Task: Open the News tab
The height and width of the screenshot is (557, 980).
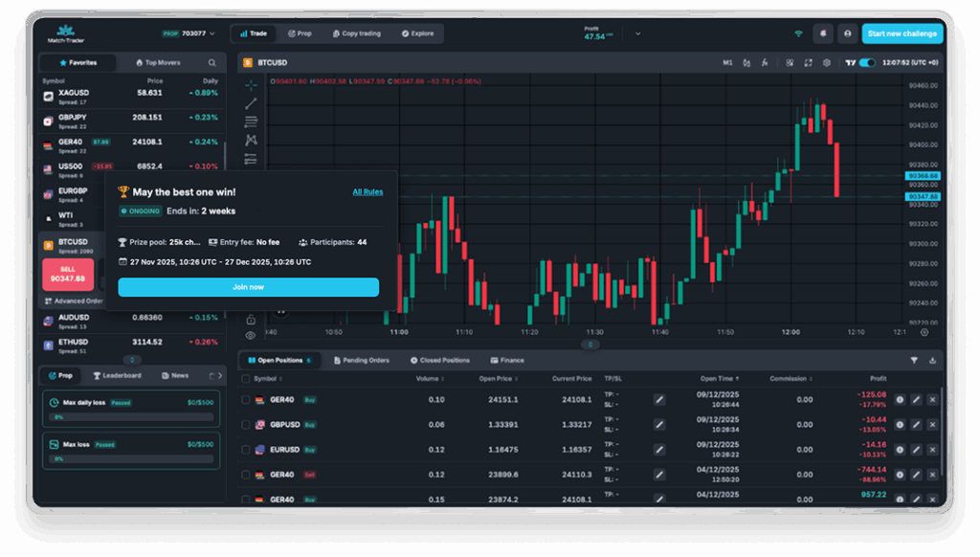Action: click(175, 376)
